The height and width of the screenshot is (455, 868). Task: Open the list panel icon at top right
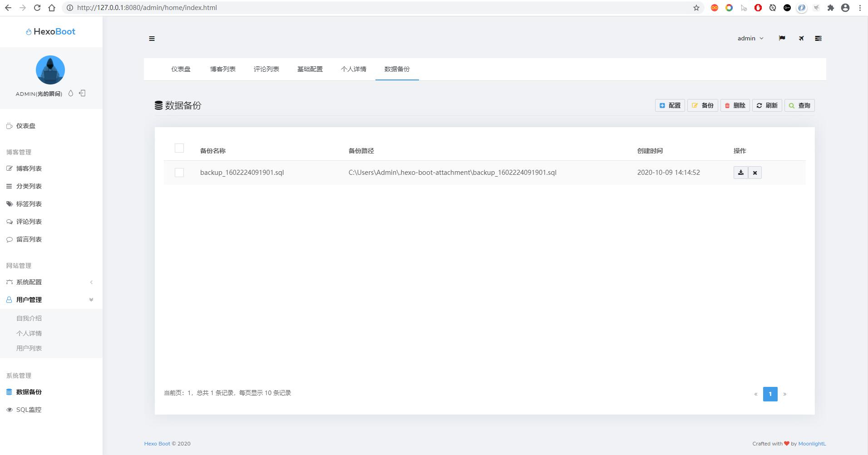(x=818, y=38)
